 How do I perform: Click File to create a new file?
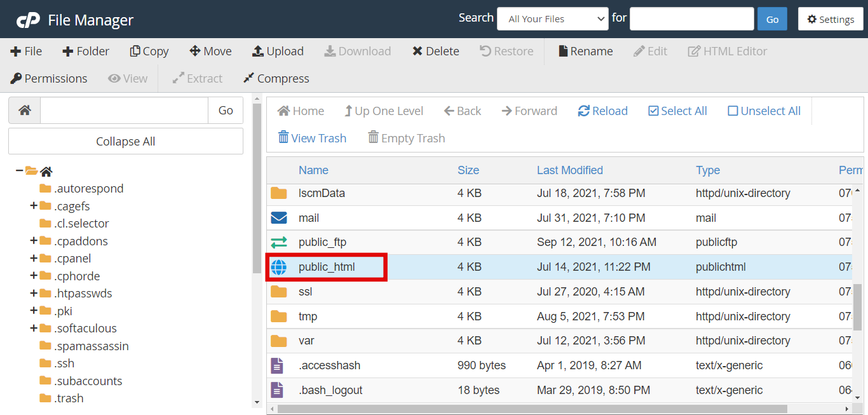26,51
